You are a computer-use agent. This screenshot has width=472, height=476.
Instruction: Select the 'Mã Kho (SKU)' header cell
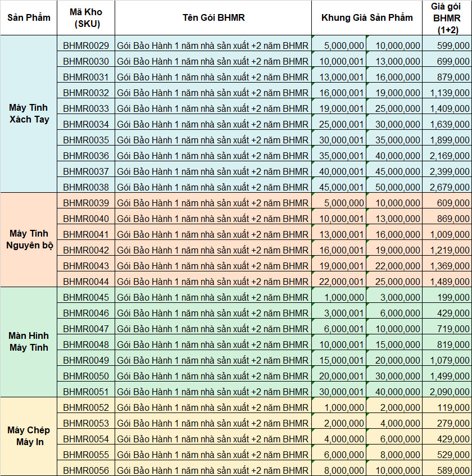[x=86, y=17]
